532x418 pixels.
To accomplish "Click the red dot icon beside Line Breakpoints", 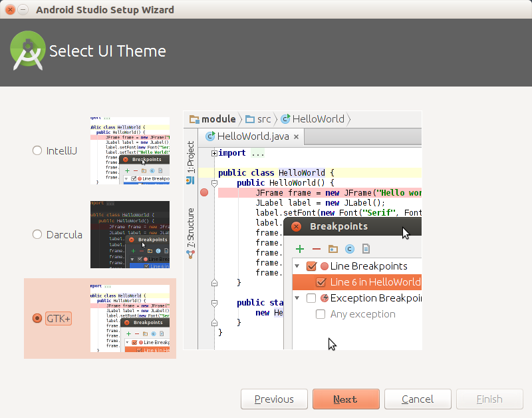I will [x=325, y=266].
